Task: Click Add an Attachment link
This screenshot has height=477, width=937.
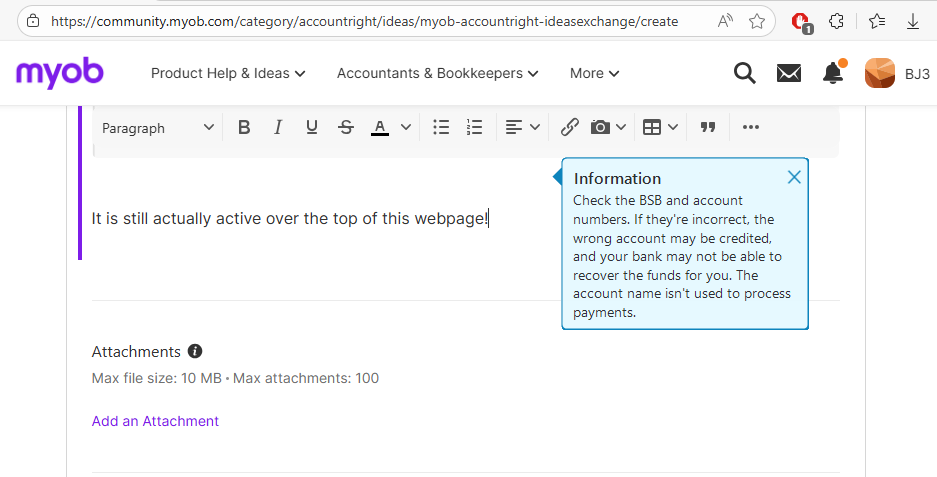Action: pyautogui.click(x=155, y=421)
